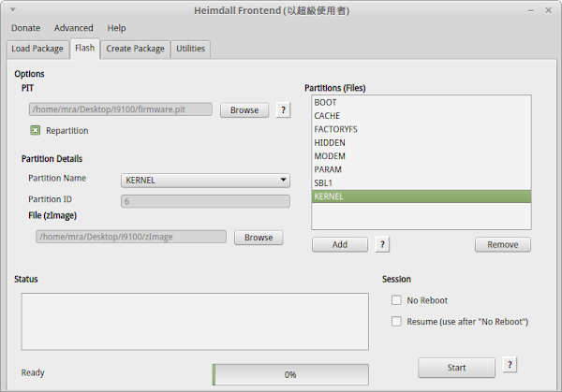Click the Add partition button
The height and width of the screenshot is (392, 562).
340,244
